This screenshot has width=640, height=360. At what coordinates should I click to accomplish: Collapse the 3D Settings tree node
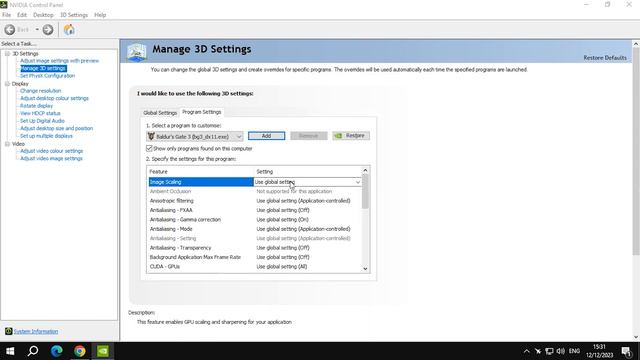tap(7, 53)
